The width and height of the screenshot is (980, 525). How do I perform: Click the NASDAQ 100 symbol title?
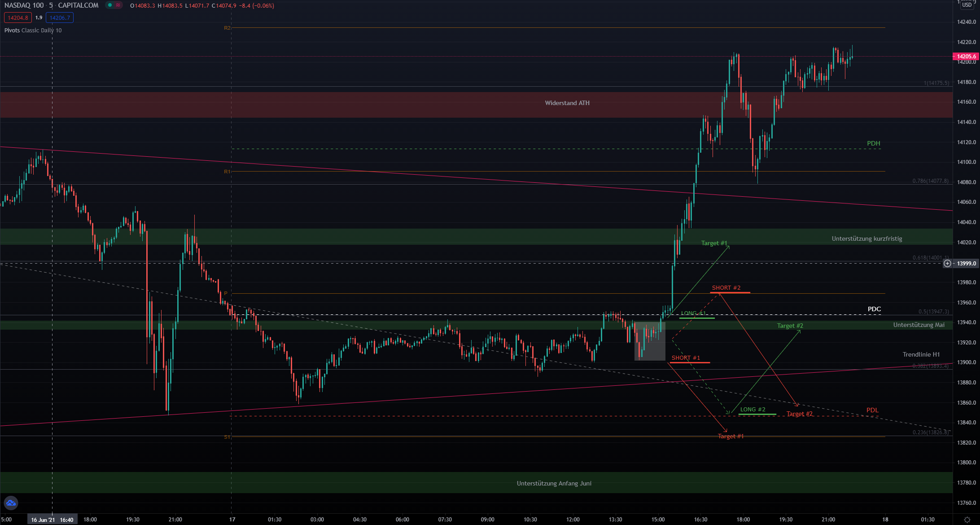tap(24, 5)
